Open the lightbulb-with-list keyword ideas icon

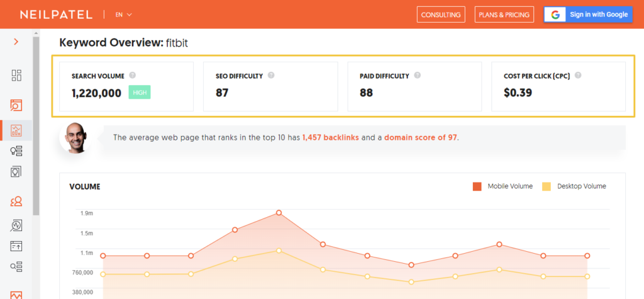pos(16,151)
